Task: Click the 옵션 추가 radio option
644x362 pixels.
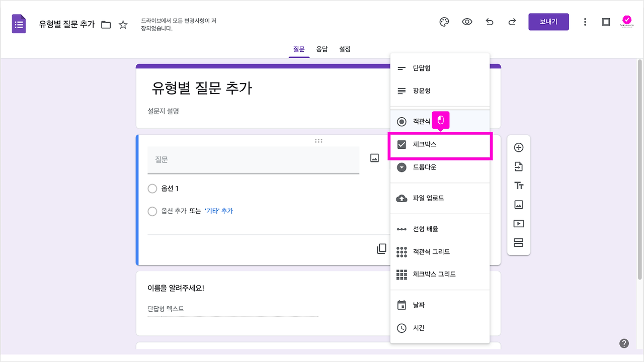Action: click(152, 211)
